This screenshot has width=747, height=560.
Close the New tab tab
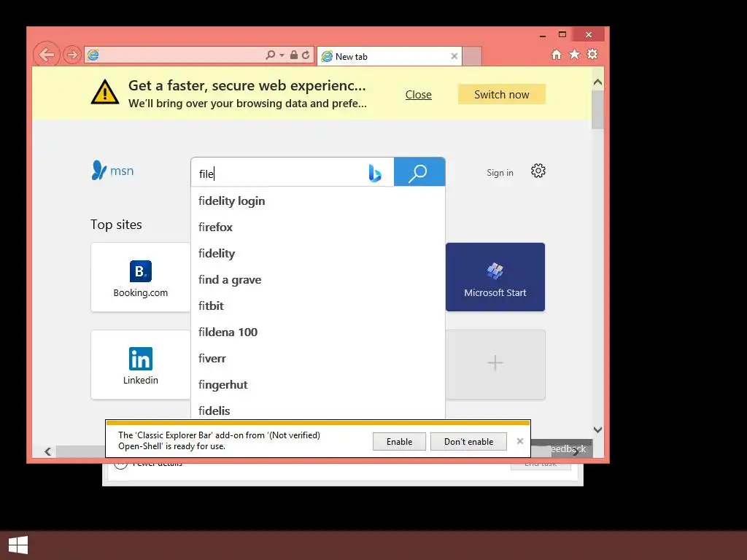[x=454, y=56]
